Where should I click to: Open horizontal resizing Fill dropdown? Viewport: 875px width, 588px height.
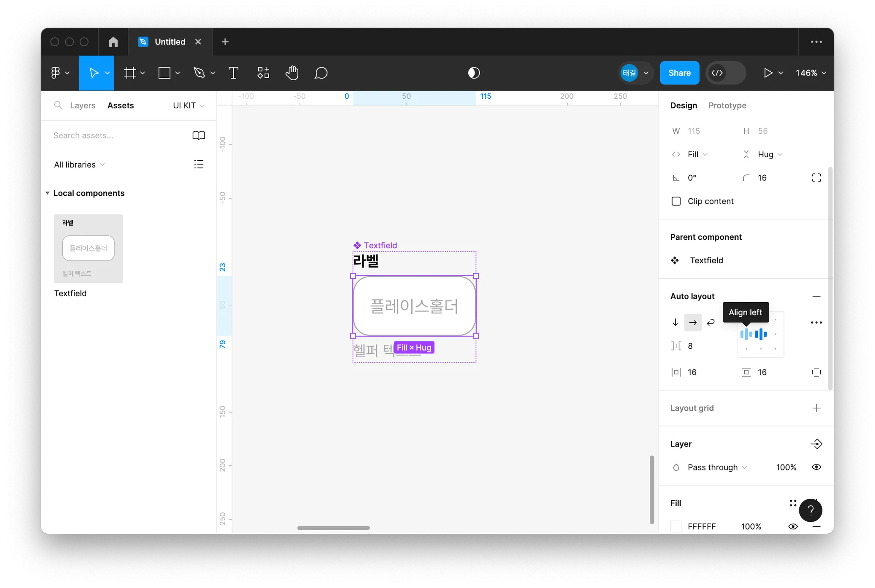pyautogui.click(x=697, y=154)
